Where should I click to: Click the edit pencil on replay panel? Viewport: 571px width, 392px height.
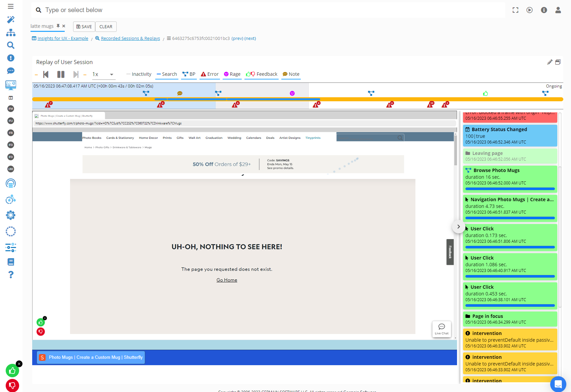point(550,62)
